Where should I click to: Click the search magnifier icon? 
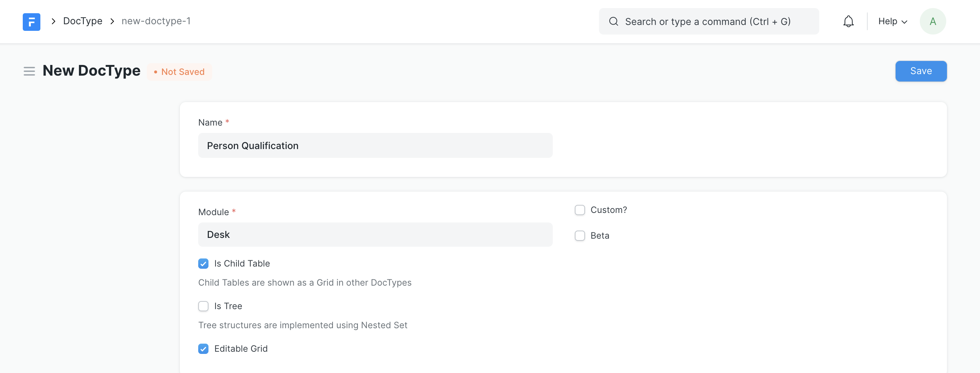click(613, 22)
